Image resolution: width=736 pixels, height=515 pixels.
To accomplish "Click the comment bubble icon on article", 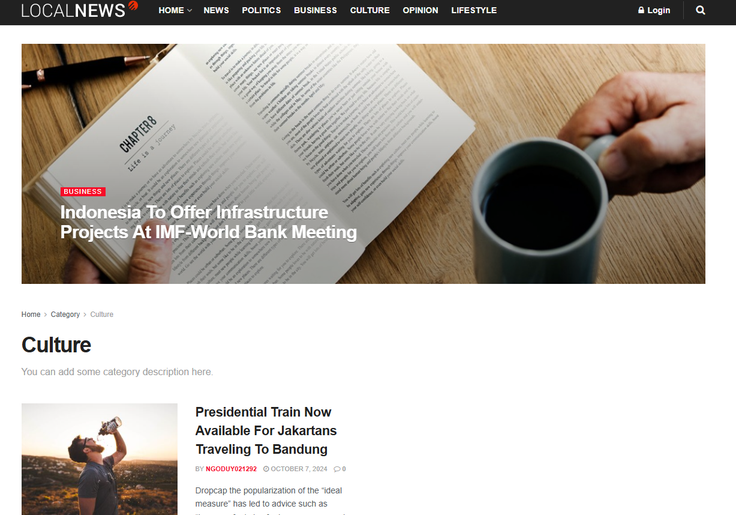I will (x=337, y=469).
